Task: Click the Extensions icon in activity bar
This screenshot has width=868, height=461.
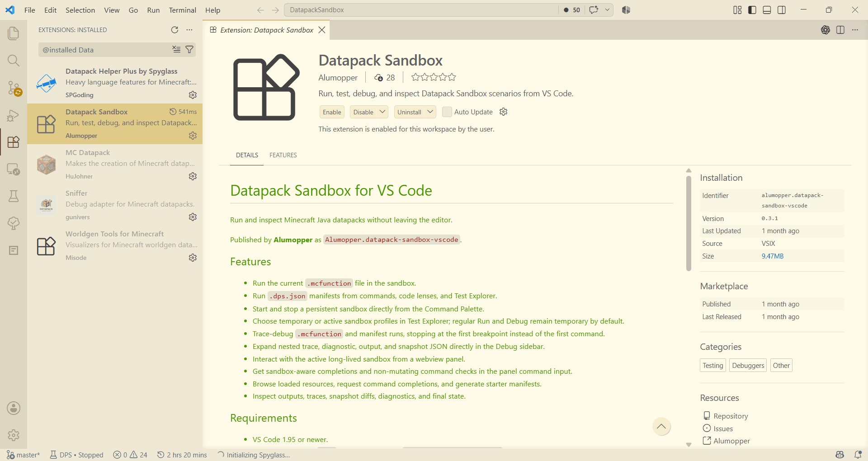Action: (x=14, y=142)
